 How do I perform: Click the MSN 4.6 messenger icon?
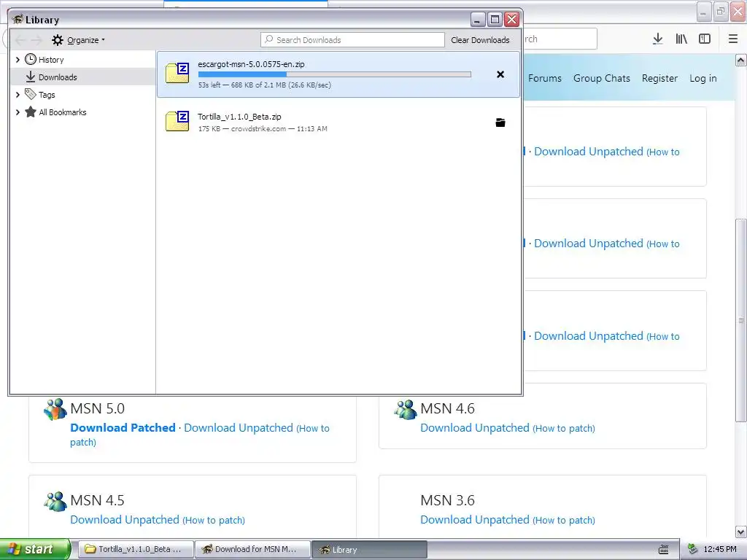point(406,409)
